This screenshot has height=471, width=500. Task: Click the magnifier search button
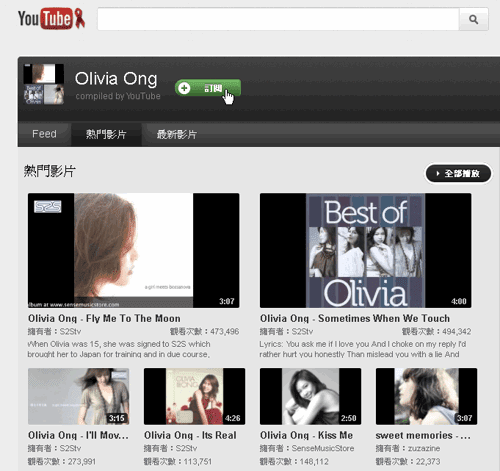point(474,19)
